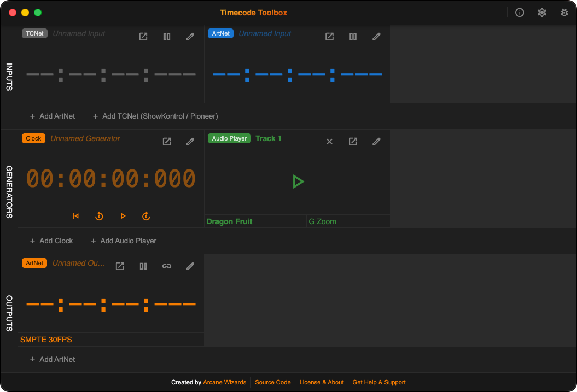This screenshot has height=392, width=577.
Task: Select the Clock badge label
Action: 33,138
